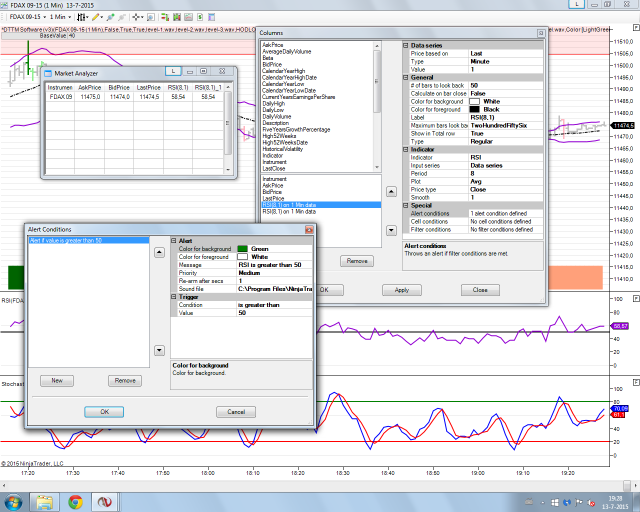Click Cancel in Alert Conditions dialog
This screenshot has width=640, height=512.
click(236, 412)
